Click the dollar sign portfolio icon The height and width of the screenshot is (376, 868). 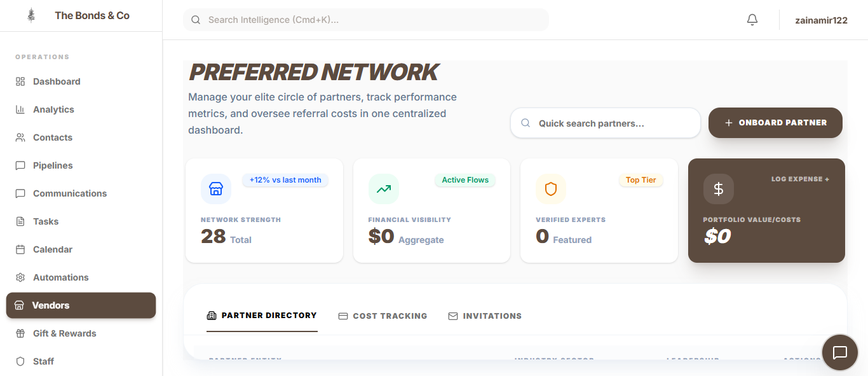[719, 189]
